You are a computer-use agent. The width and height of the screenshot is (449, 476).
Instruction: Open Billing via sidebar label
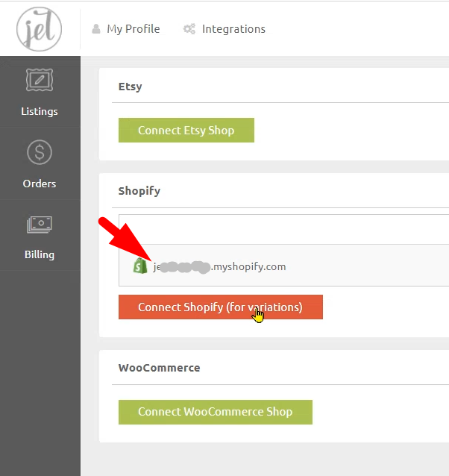coord(40,254)
